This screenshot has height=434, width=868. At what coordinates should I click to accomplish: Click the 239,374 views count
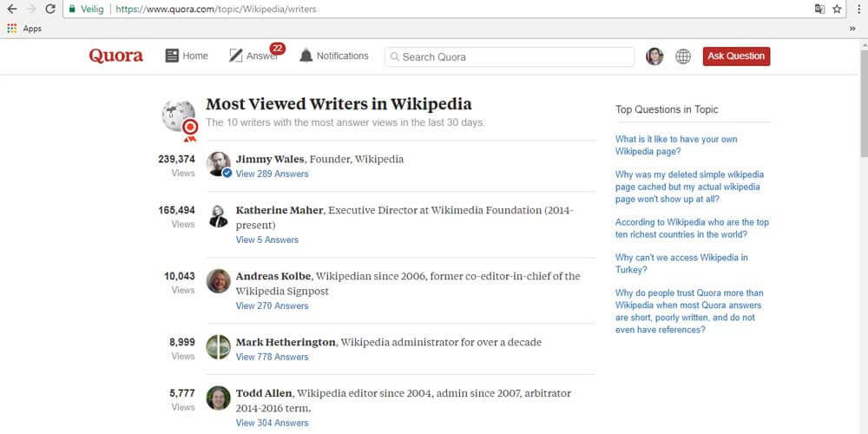pyautogui.click(x=176, y=160)
